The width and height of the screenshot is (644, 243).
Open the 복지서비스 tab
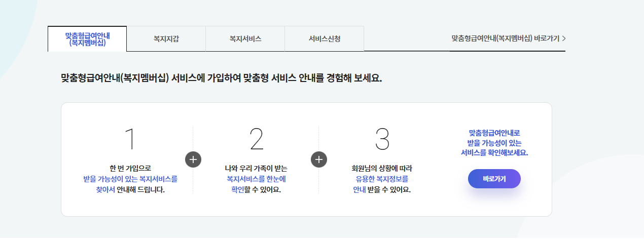(245, 38)
